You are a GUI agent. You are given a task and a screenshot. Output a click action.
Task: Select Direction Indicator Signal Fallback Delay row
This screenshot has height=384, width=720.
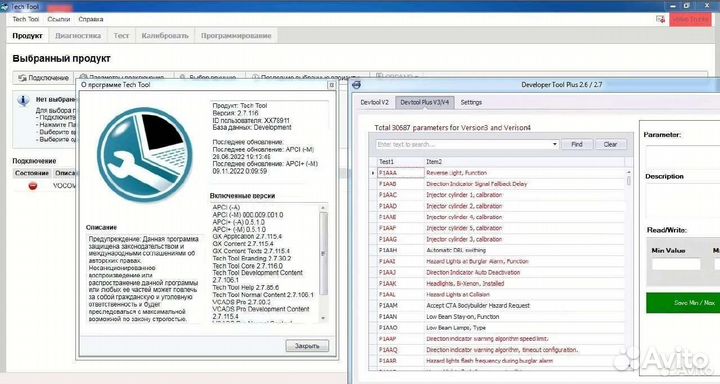point(497,184)
